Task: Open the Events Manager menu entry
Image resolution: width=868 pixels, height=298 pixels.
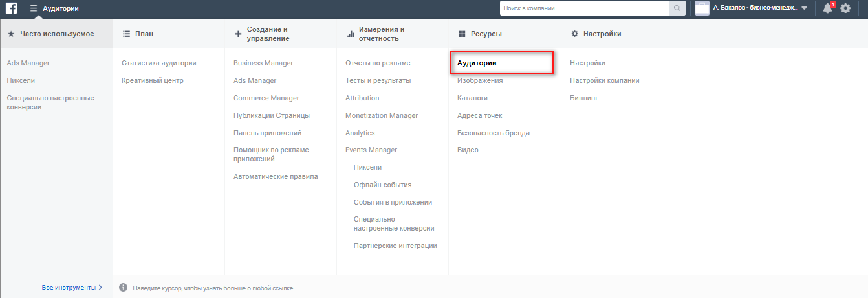Action: coord(371,150)
